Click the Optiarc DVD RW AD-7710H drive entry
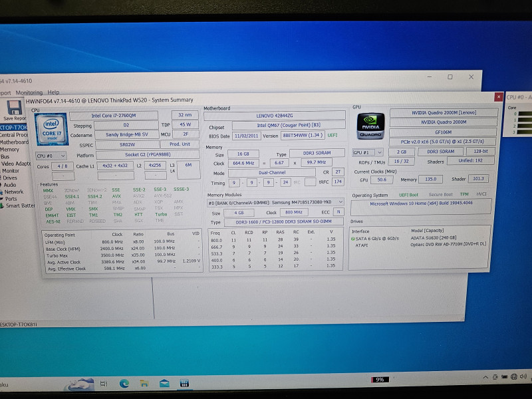The width and height of the screenshot is (532, 399). click(448, 244)
